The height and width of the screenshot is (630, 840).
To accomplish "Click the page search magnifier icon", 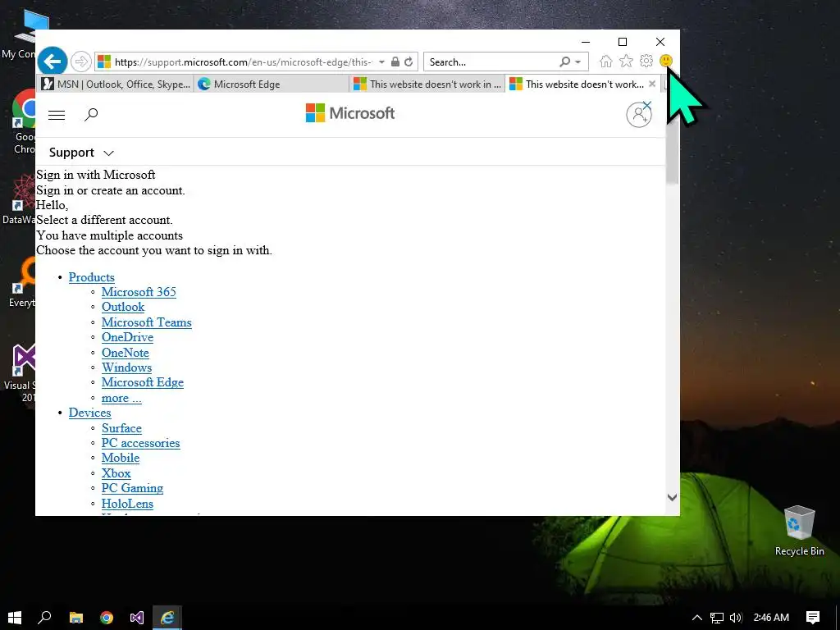I will [91, 114].
